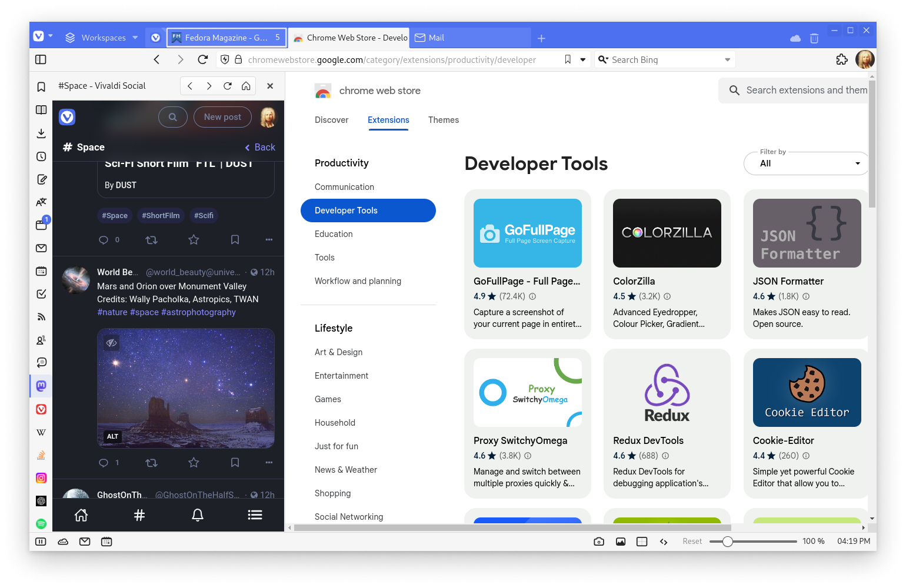Open the Filter by dropdown

[805, 163]
